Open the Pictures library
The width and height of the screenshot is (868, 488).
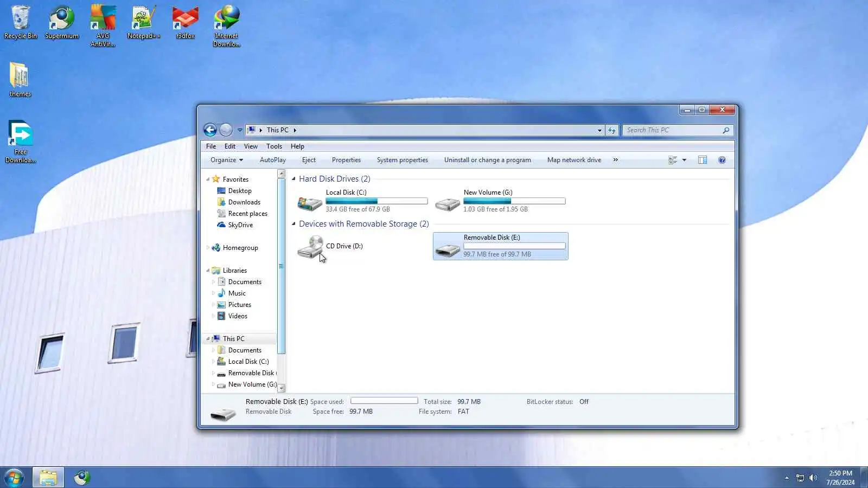tap(234, 305)
